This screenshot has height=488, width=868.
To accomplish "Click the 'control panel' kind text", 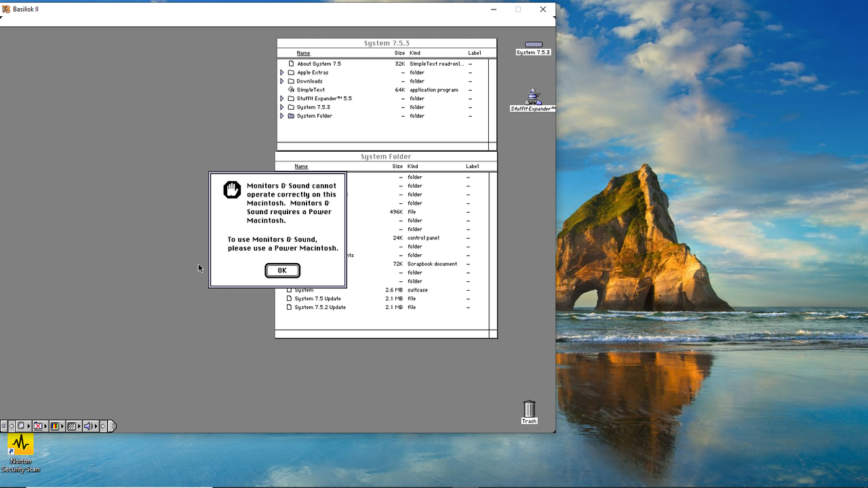I will tap(423, 238).
